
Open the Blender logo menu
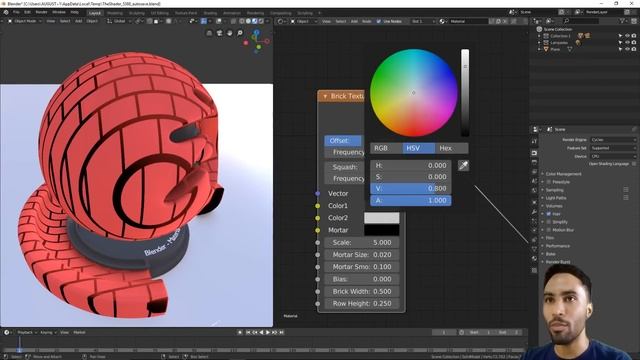[6, 12]
